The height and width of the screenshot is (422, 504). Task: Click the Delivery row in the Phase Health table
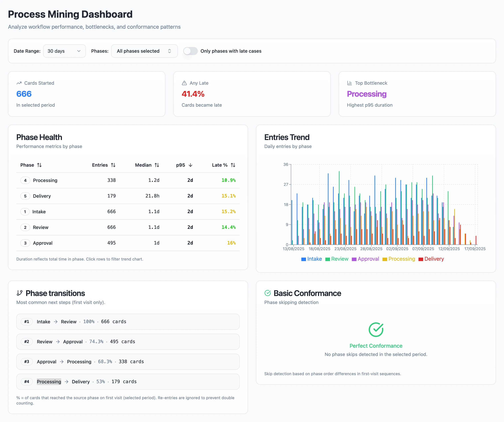[127, 196]
